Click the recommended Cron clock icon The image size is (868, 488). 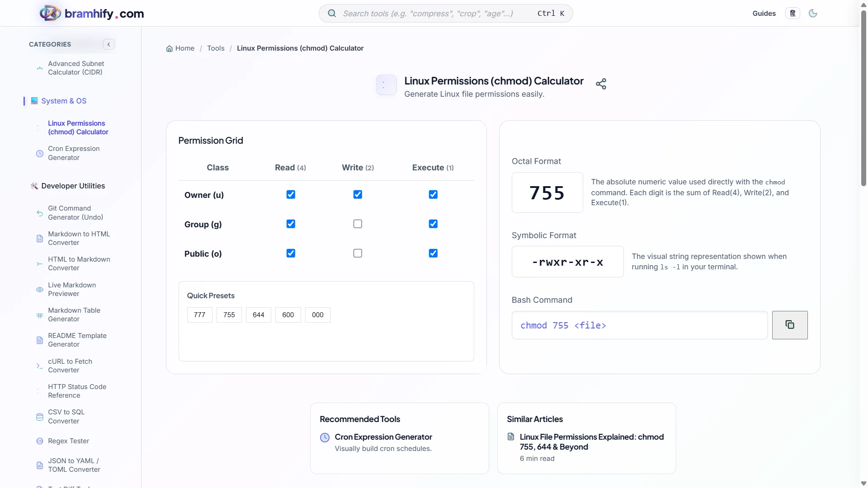pyautogui.click(x=325, y=437)
